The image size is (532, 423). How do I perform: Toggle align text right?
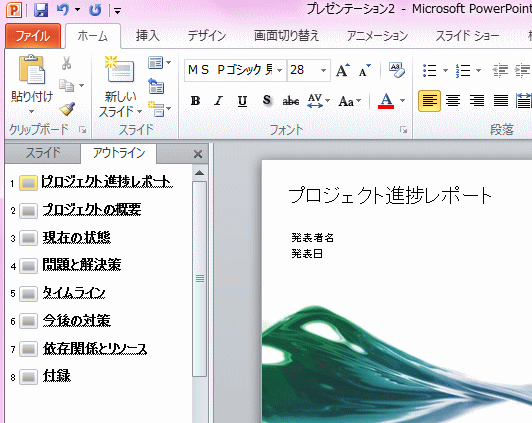[x=477, y=101]
